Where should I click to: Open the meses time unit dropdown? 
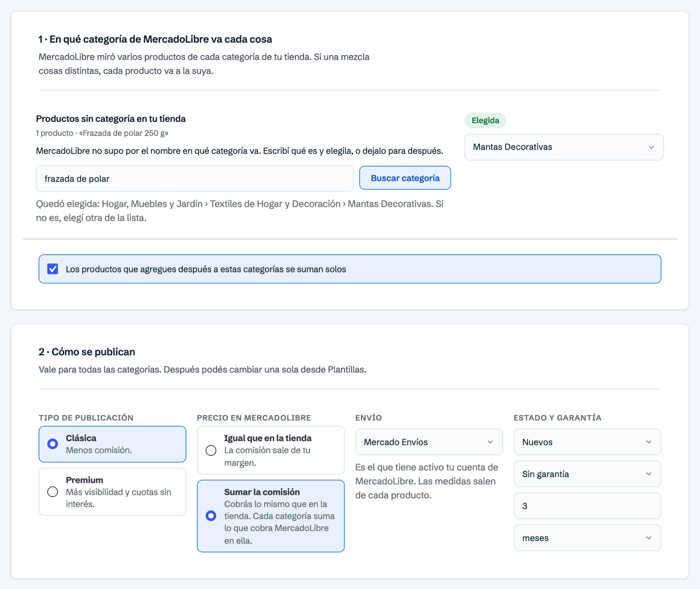click(x=587, y=538)
